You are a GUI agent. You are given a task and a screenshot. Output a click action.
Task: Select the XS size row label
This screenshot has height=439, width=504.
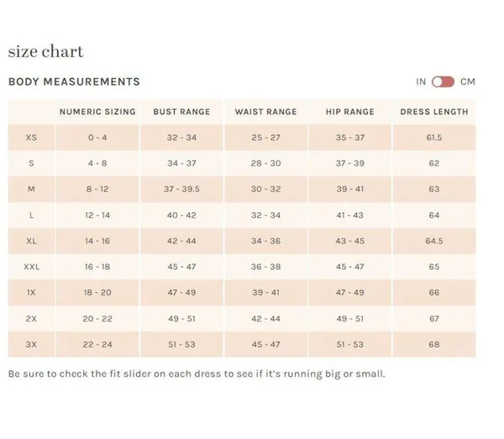tap(31, 138)
